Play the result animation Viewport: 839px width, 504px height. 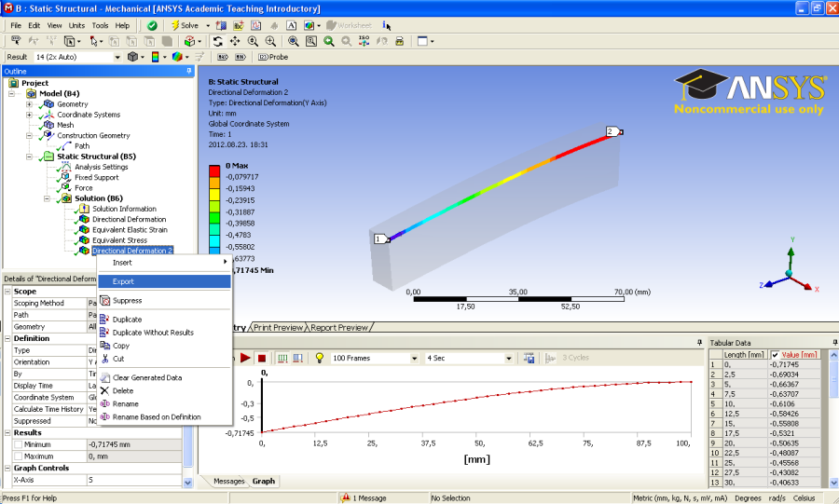[x=245, y=358]
